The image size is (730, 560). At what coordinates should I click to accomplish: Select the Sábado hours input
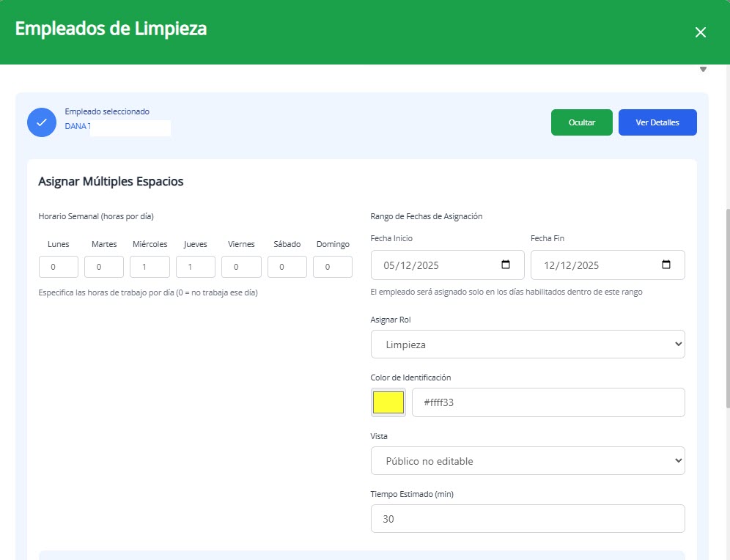[x=287, y=267]
